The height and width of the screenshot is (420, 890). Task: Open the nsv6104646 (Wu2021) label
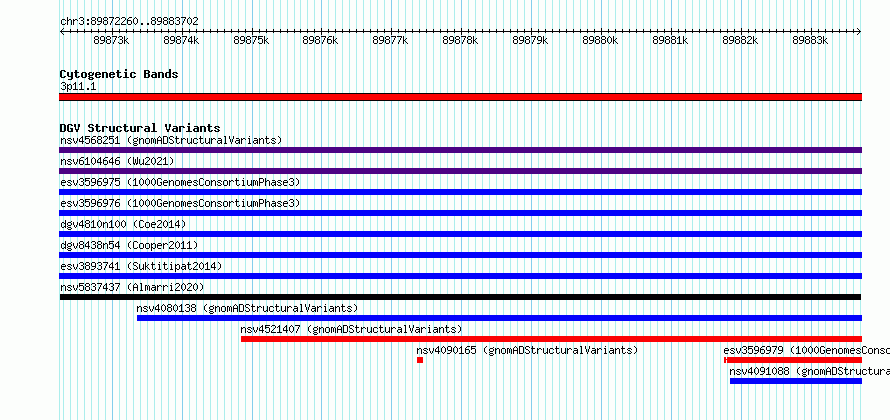tap(117, 161)
